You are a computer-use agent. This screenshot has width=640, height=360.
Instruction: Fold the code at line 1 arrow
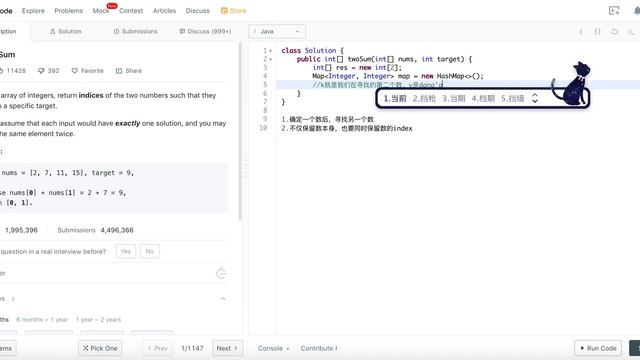pos(271,51)
